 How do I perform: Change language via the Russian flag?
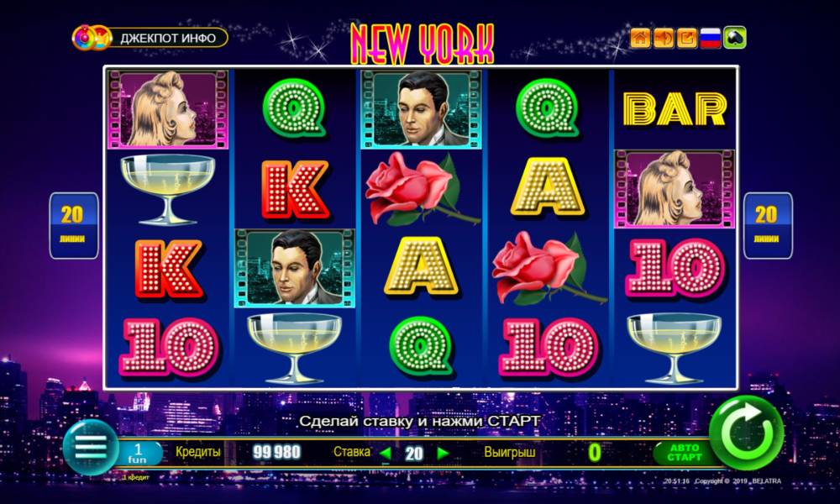click(x=711, y=38)
